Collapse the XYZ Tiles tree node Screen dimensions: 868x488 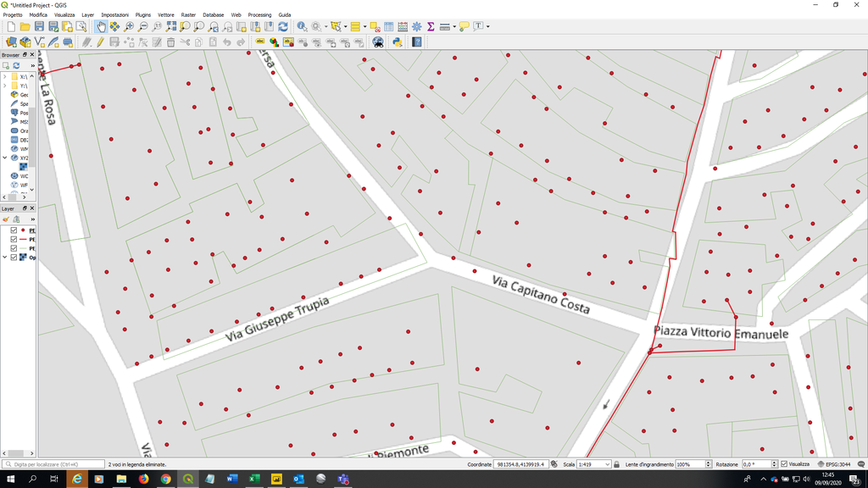point(5,158)
